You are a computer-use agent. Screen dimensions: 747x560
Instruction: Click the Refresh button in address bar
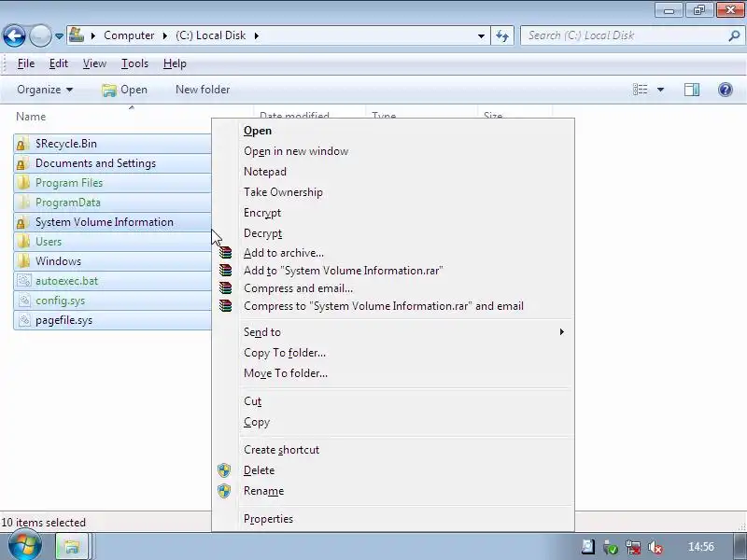(x=502, y=35)
